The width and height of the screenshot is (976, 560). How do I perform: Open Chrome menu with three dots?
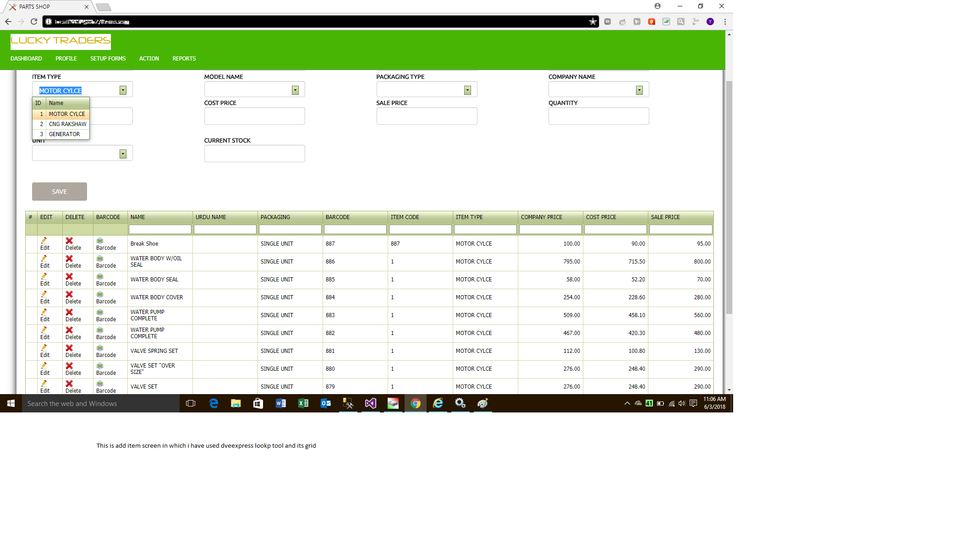(725, 22)
